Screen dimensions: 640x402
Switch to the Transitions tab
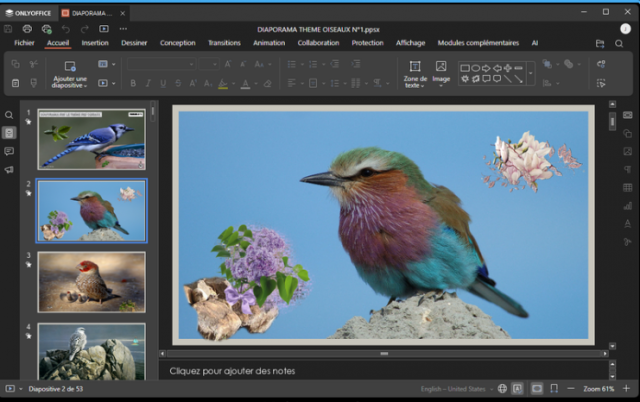pyautogui.click(x=224, y=43)
